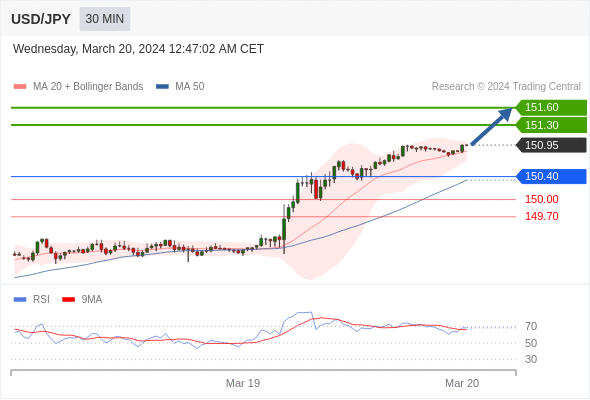This screenshot has width=590, height=400.
Task: Open the Research © 2024 Trading Central credit
Action: 506,87
